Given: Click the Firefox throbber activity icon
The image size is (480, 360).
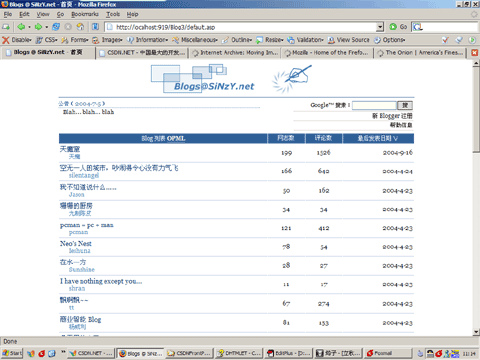Looking at the screenshot, I should [x=474, y=14].
